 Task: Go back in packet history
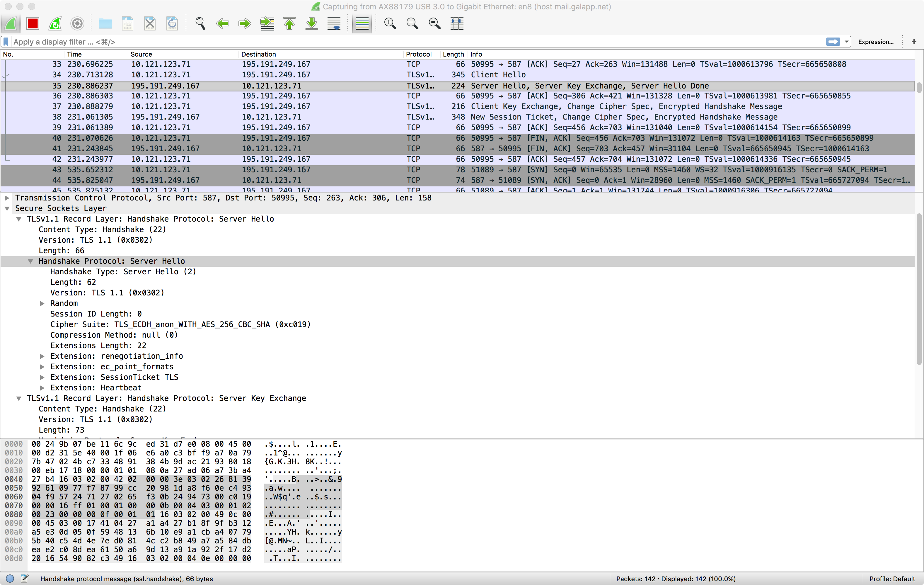click(223, 23)
